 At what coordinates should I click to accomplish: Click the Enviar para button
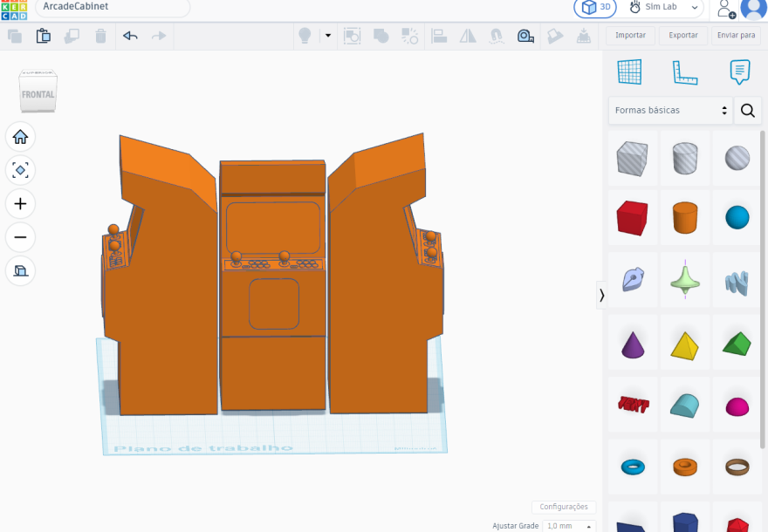pyautogui.click(x=737, y=35)
